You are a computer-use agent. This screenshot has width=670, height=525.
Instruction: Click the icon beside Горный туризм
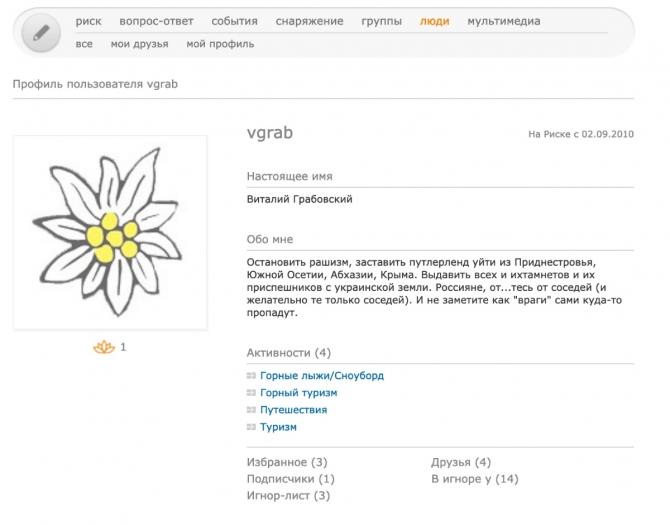tap(251, 393)
